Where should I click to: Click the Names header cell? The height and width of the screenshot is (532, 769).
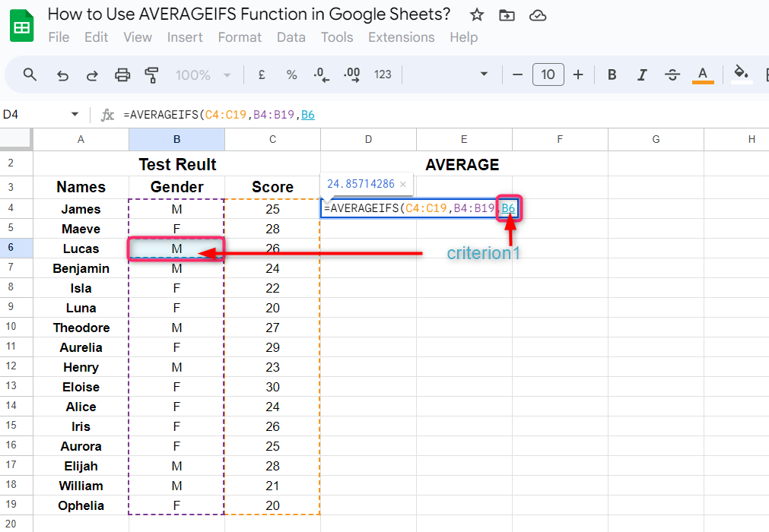click(81, 187)
